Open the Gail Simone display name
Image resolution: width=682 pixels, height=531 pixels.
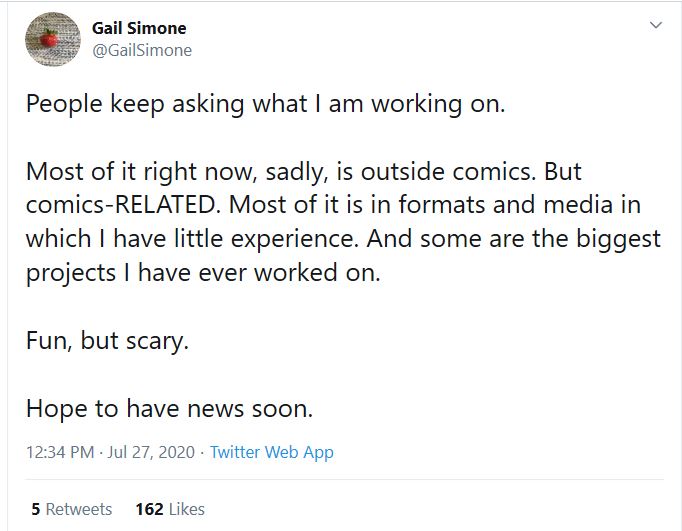click(x=139, y=28)
